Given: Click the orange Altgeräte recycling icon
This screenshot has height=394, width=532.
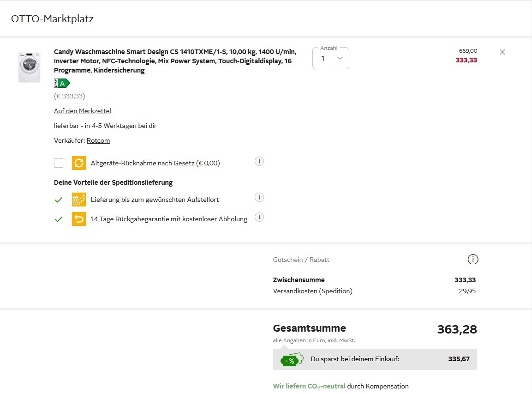Looking at the screenshot, I should 79,163.
